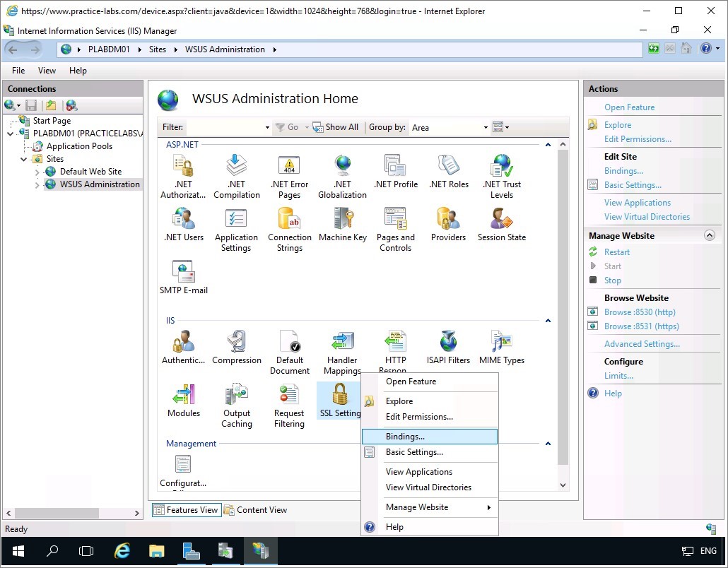Click Browse :8531 (https) link
Image resolution: width=728 pixels, height=568 pixels.
click(641, 326)
